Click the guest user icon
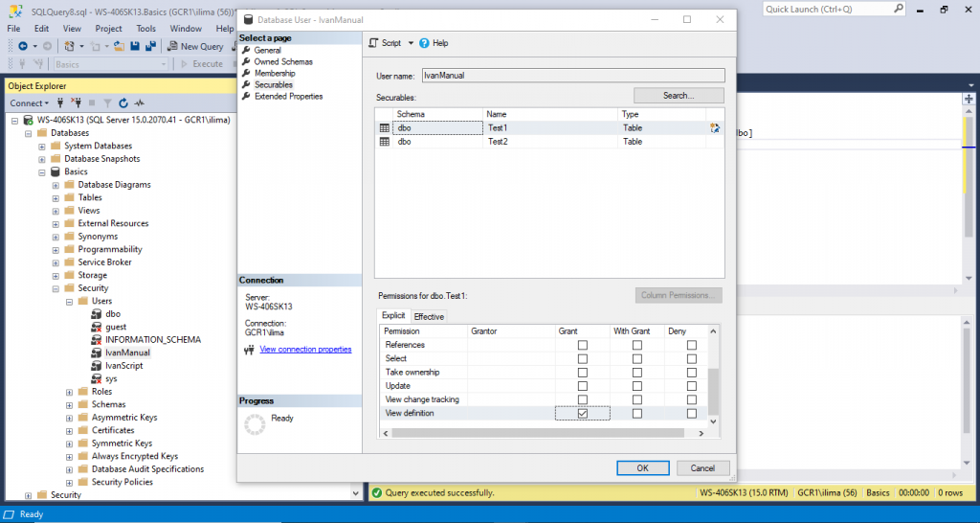The image size is (980, 523). 97,327
